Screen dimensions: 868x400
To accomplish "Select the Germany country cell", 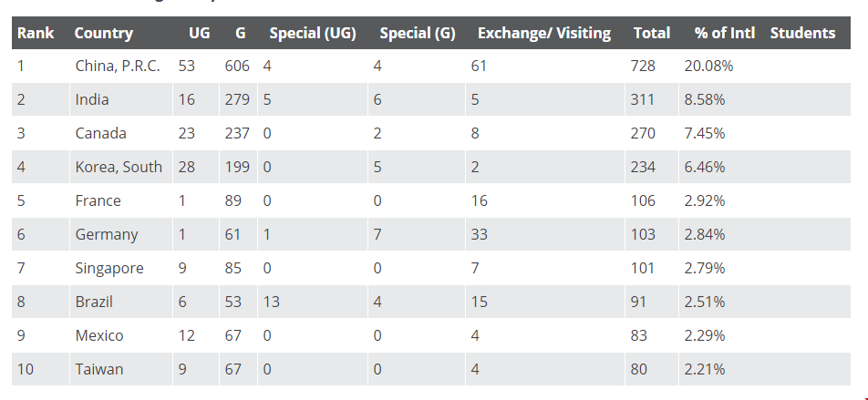I will (107, 234).
